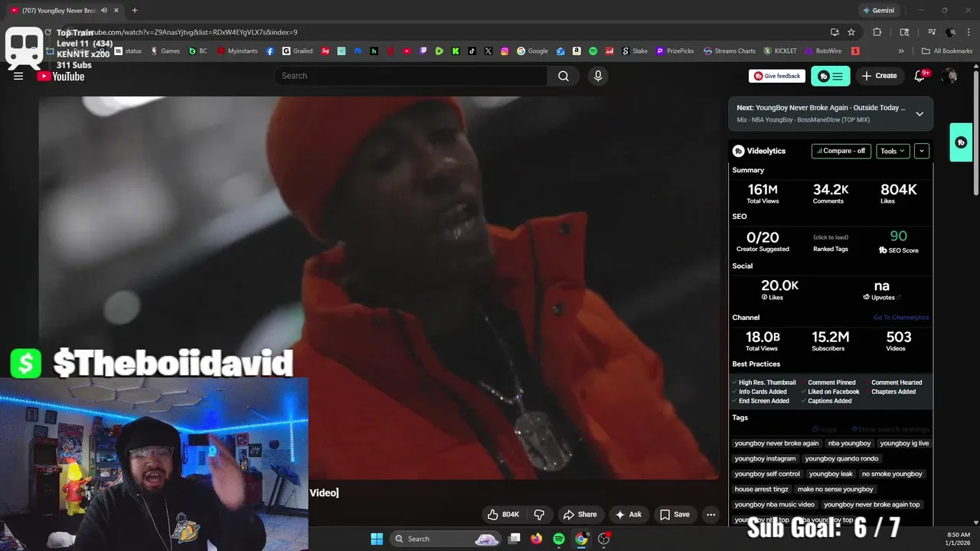Bookmark this page with star icon
980x551 pixels.
coord(851,32)
